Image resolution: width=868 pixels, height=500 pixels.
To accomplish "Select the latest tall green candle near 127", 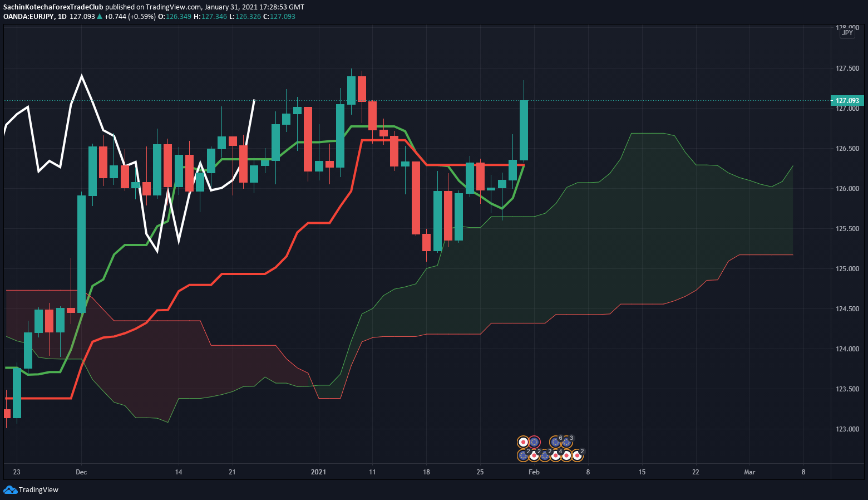I will [524, 130].
